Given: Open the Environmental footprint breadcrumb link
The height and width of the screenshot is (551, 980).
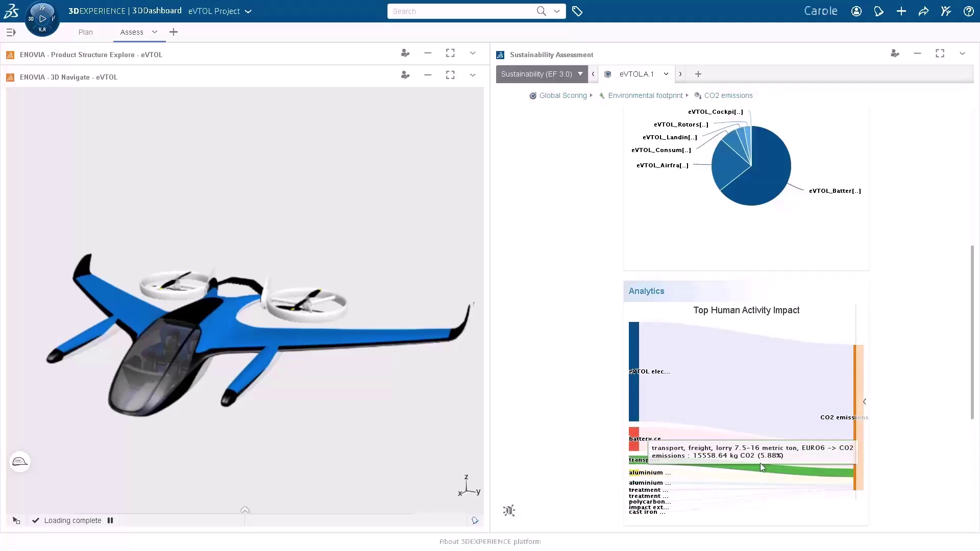Looking at the screenshot, I should pos(645,95).
